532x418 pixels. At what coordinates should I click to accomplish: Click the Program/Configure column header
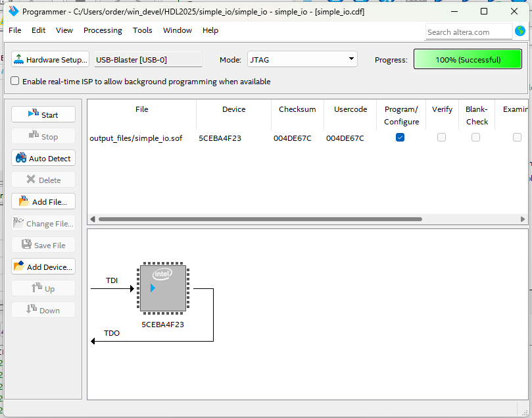(x=401, y=115)
